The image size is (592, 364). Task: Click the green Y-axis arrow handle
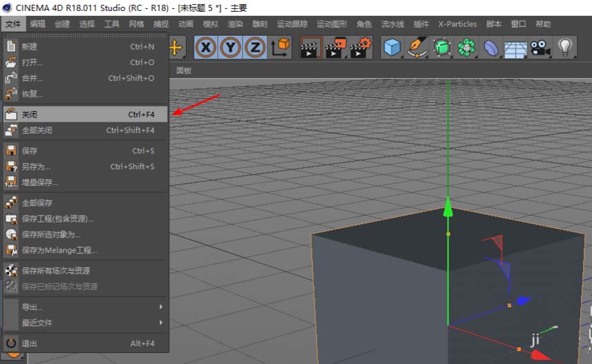(448, 207)
